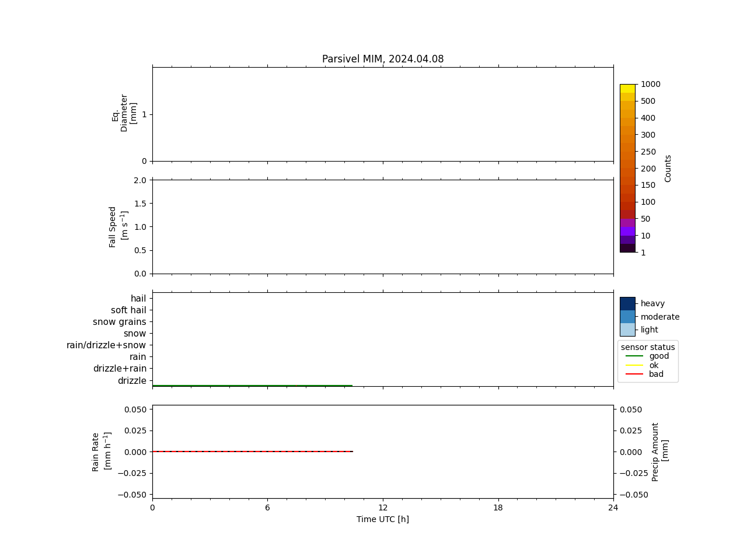
Task: Click the 'snow' category label
Action: click(135, 334)
